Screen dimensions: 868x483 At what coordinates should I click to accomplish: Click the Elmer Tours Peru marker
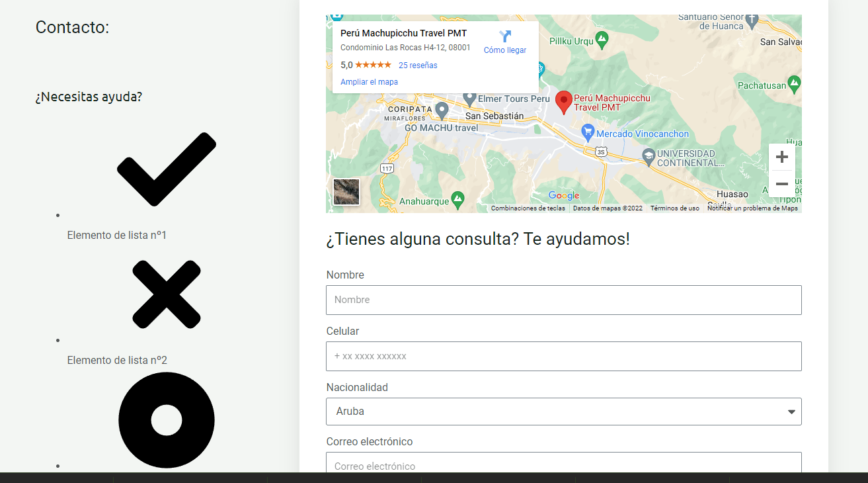[x=469, y=99]
